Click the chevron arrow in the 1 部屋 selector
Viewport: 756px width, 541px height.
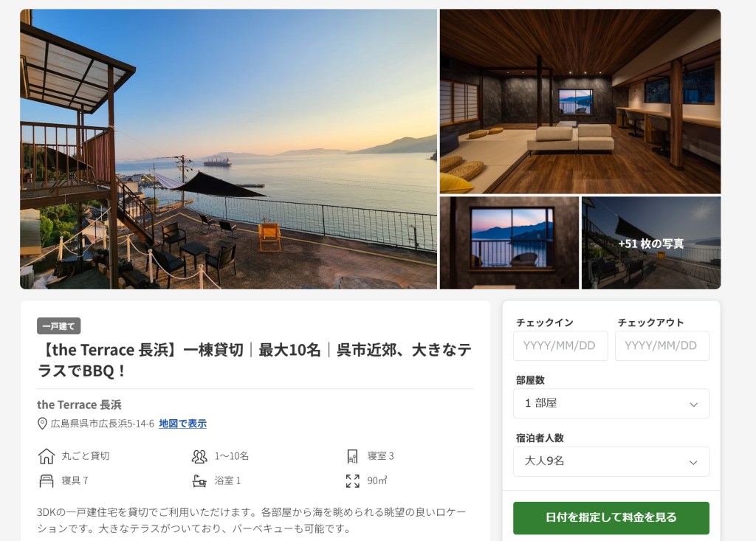coord(693,404)
